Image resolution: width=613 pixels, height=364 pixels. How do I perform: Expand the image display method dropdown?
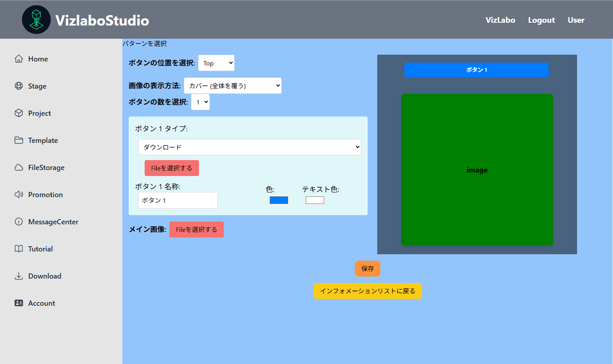[233, 86]
